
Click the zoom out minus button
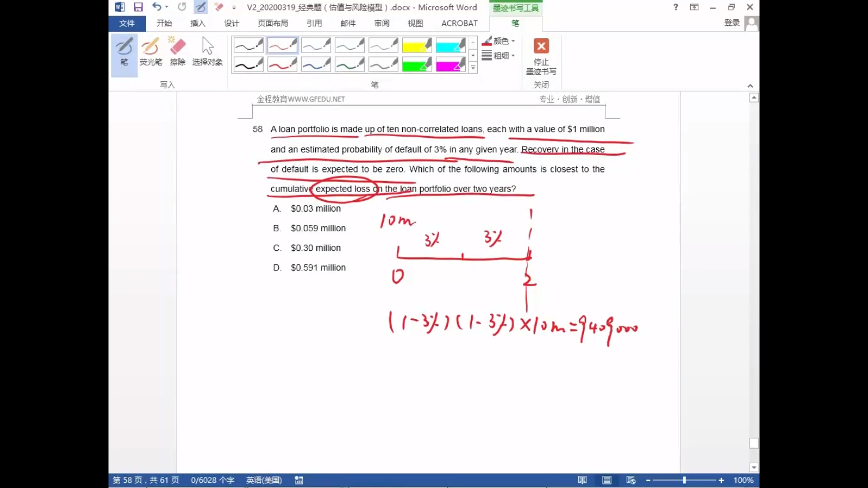click(x=648, y=480)
